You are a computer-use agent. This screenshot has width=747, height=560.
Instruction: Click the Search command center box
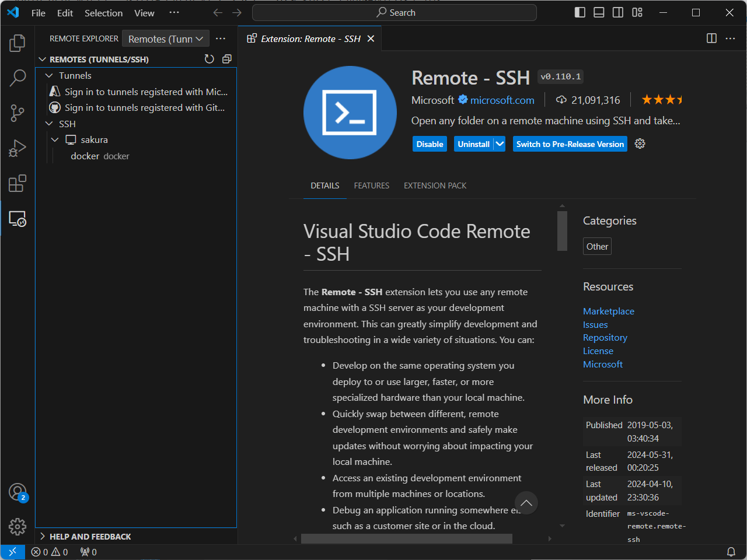point(395,13)
